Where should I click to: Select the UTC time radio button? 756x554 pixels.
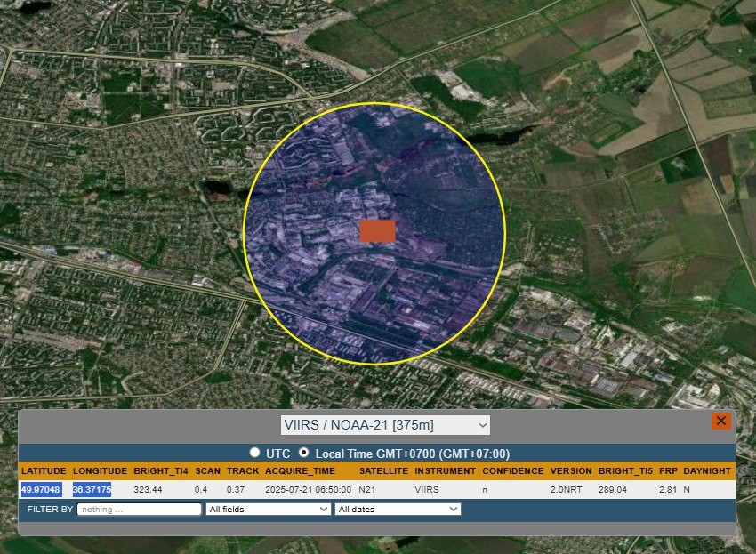(254, 453)
